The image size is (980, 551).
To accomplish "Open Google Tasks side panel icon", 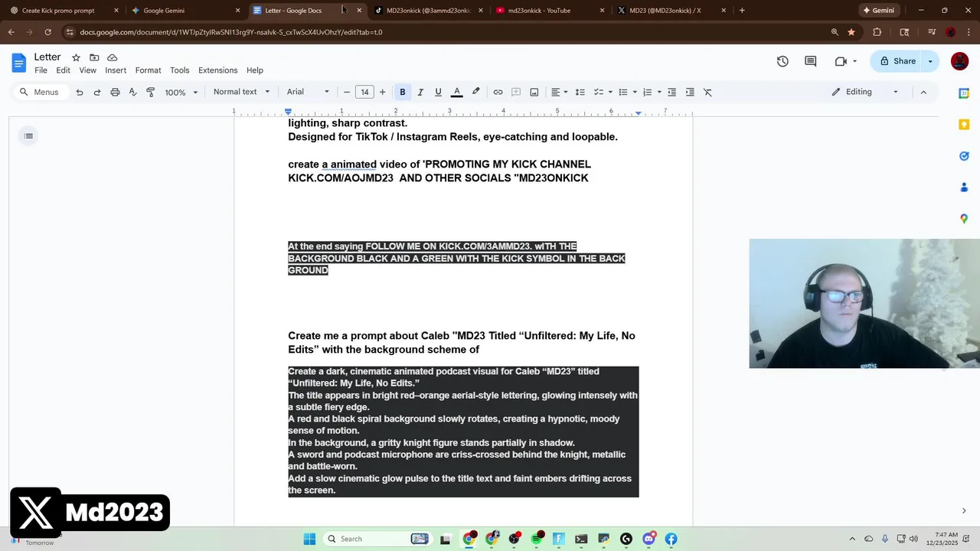I will (964, 156).
